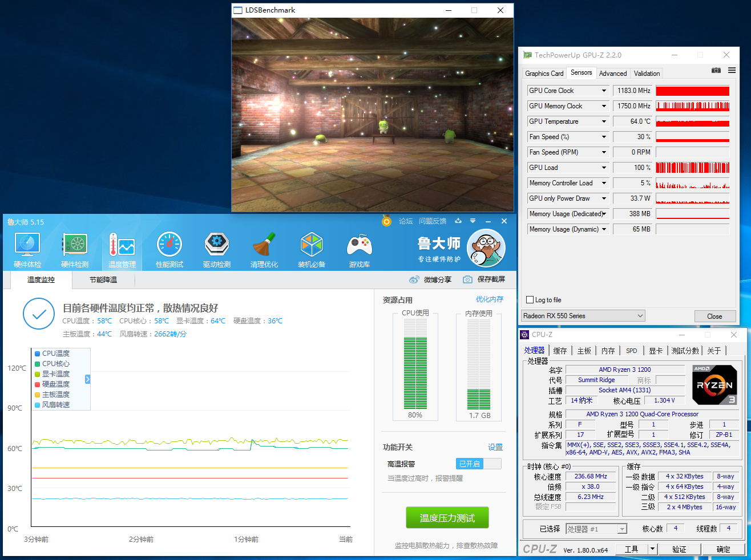Click the Ryzen 3 logo in CPU-Z

click(714, 385)
